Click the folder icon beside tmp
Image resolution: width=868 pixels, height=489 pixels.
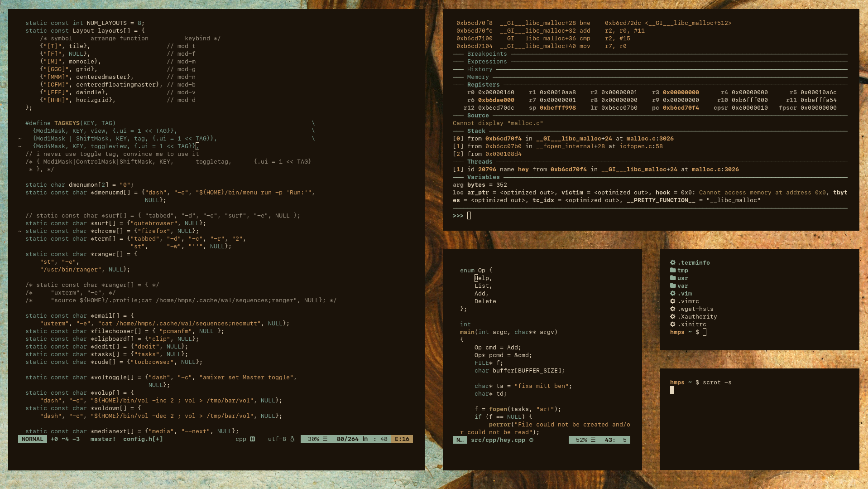click(x=672, y=270)
